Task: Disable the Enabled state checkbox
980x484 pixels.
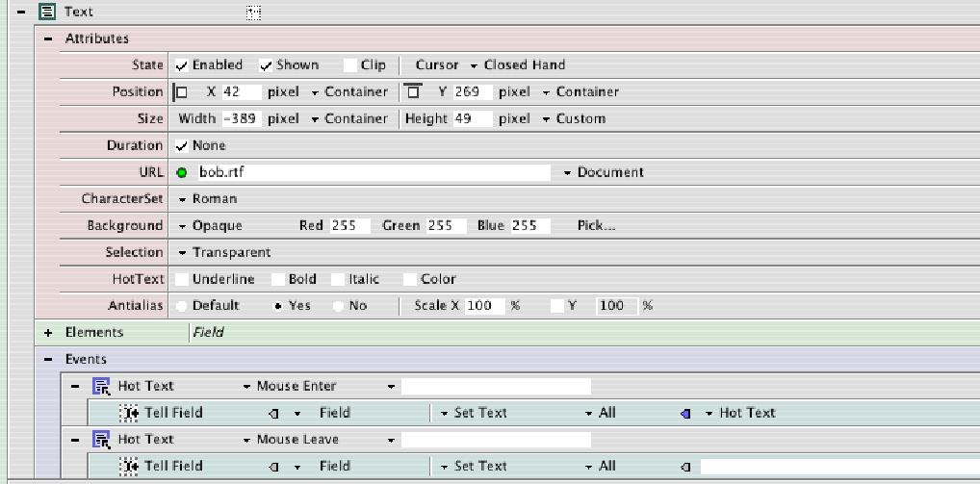Action: point(182,65)
